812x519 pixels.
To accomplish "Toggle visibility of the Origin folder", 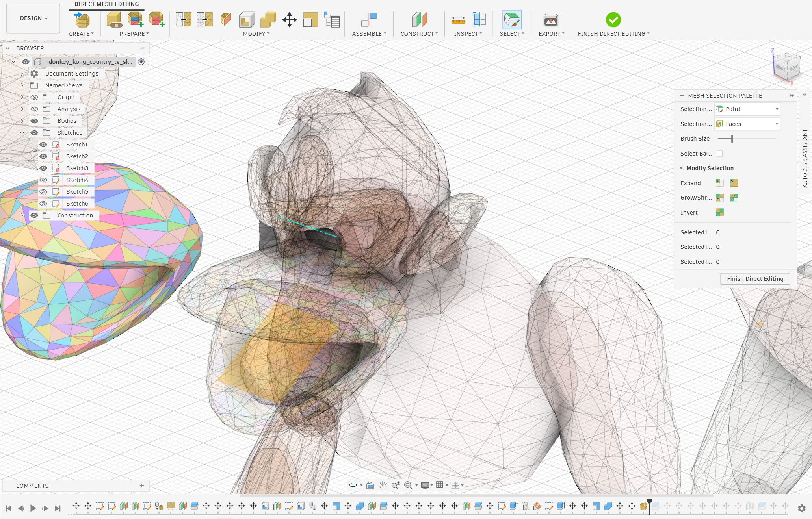I will point(34,97).
